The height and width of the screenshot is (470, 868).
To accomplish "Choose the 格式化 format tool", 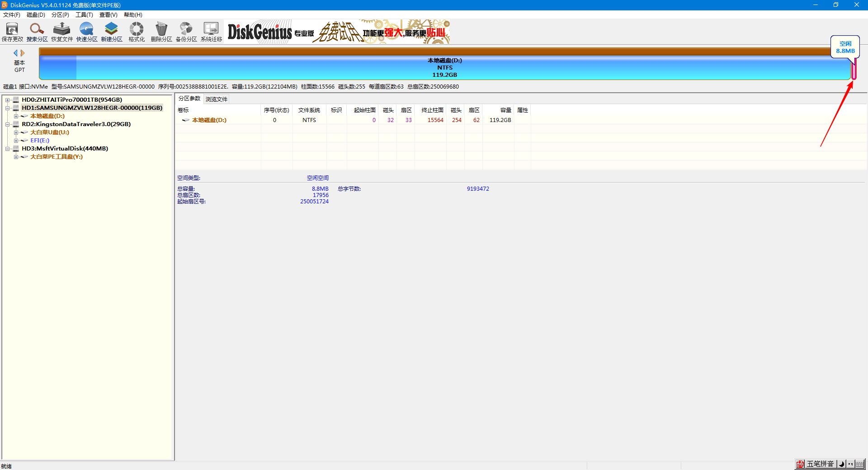I will (x=137, y=32).
